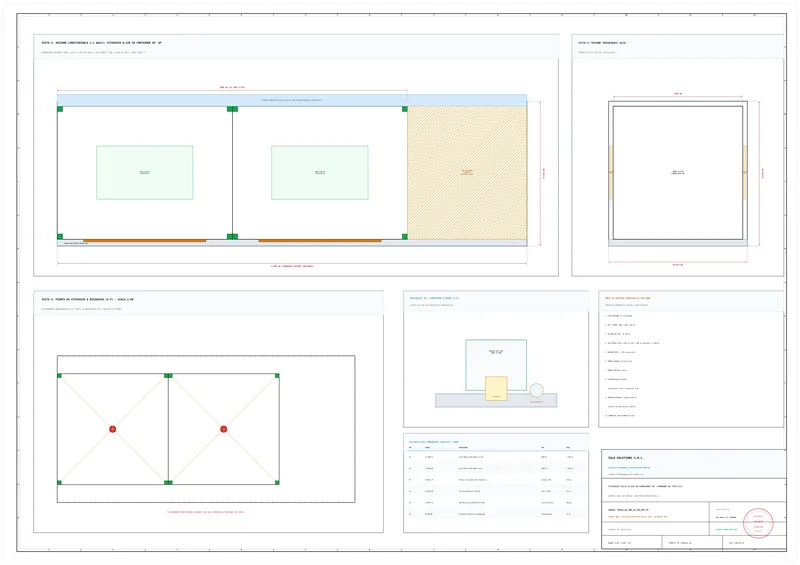
Task: Click the small circle beside the yellow block
Action: click(x=536, y=390)
